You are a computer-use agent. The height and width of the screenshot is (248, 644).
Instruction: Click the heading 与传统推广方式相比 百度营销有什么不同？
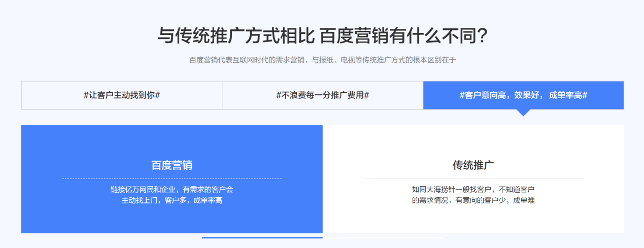322,37
